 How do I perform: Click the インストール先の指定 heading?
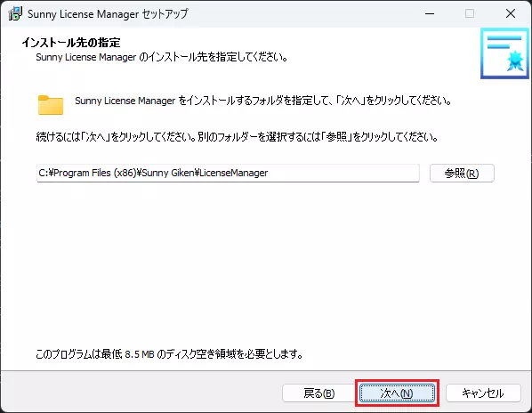[x=71, y=43]
